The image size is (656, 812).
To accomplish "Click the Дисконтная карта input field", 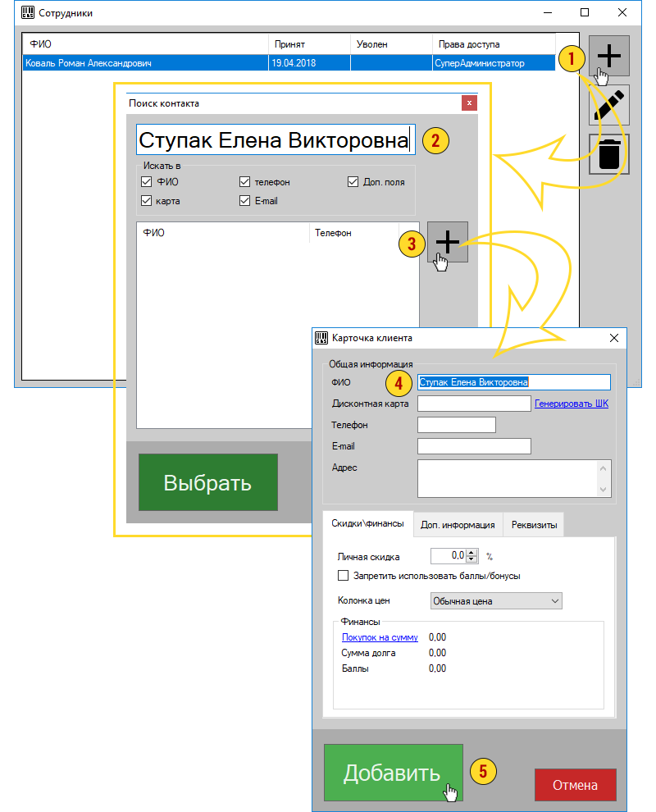I will pos(474,404).
